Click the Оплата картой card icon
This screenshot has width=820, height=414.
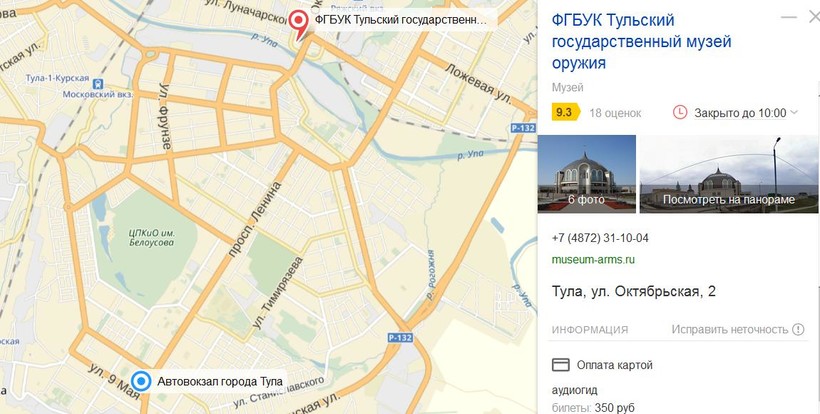click(x=561, y=365)
